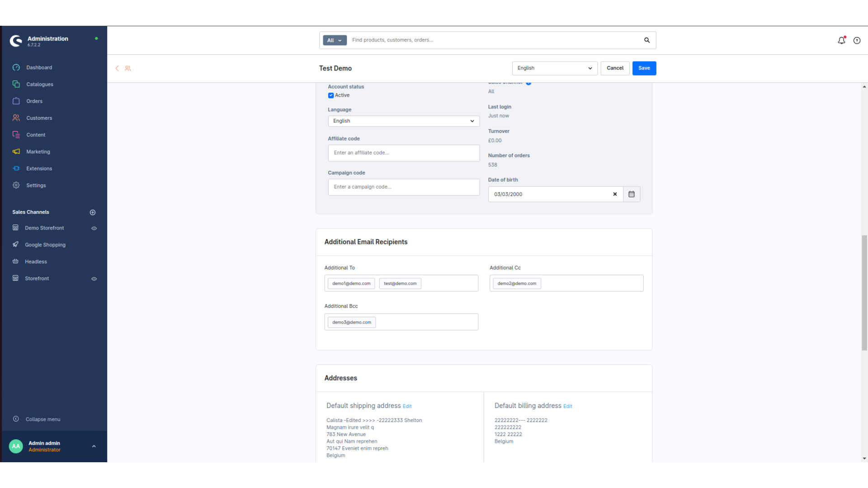Edit the default billing address
The image size is (868, 488).
coord(568,407)
